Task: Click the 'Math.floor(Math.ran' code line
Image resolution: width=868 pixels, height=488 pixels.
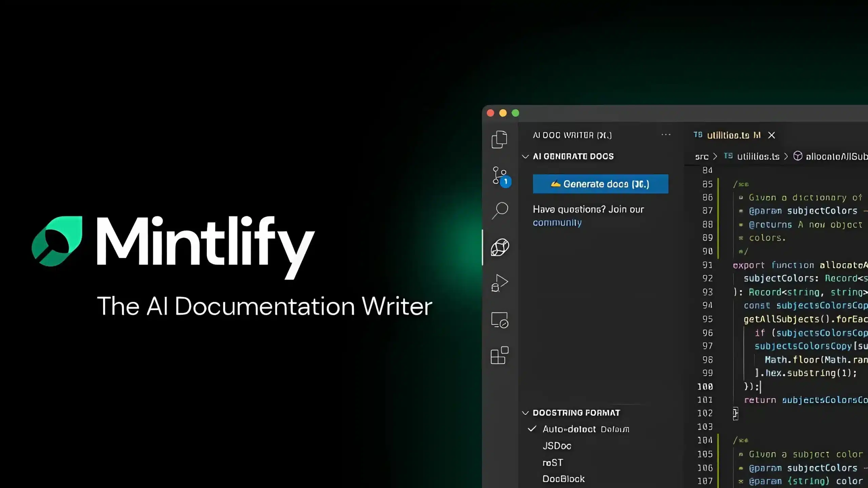Action: point(816,360)
